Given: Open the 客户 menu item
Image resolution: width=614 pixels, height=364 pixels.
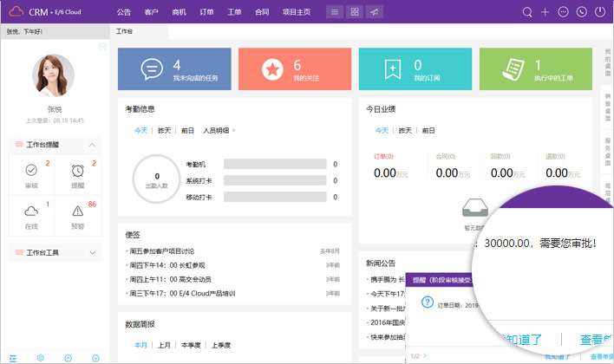Looking at the screenshot, I should pos(152,12).
